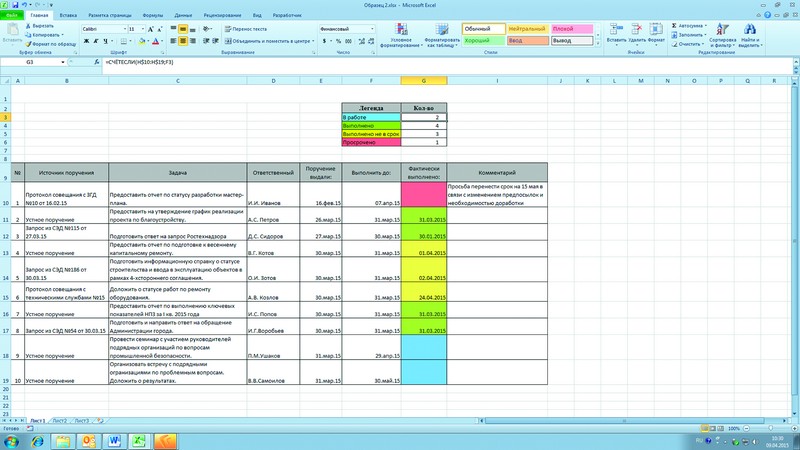Increase font size with large A
This screenshot has height=450, width=800.
[151, 29]
